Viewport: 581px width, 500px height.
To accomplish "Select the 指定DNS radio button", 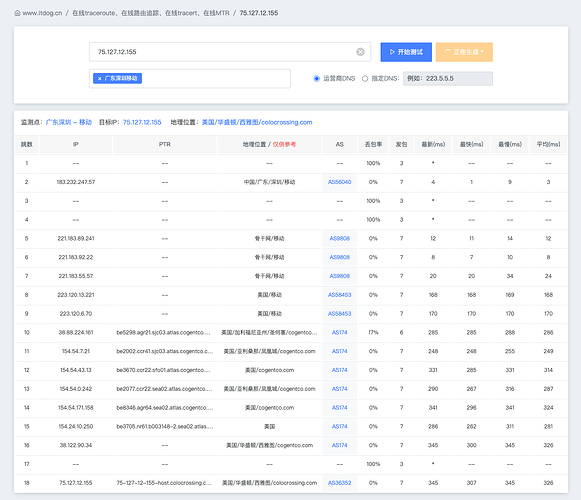I will click(x=365, y=79).
